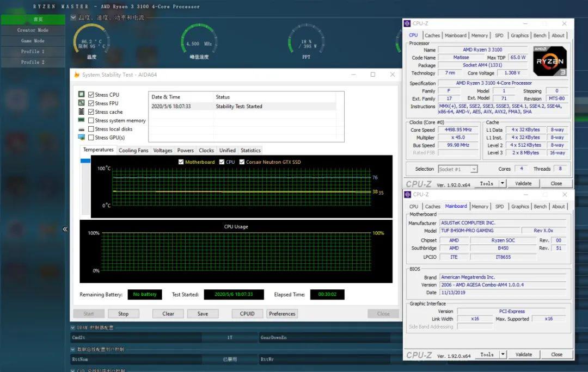The height and width of the screenshot is (372, 588).
Task: Collapse the Ryzen Master sidebar with double chevron
Action: click(65, 229)
